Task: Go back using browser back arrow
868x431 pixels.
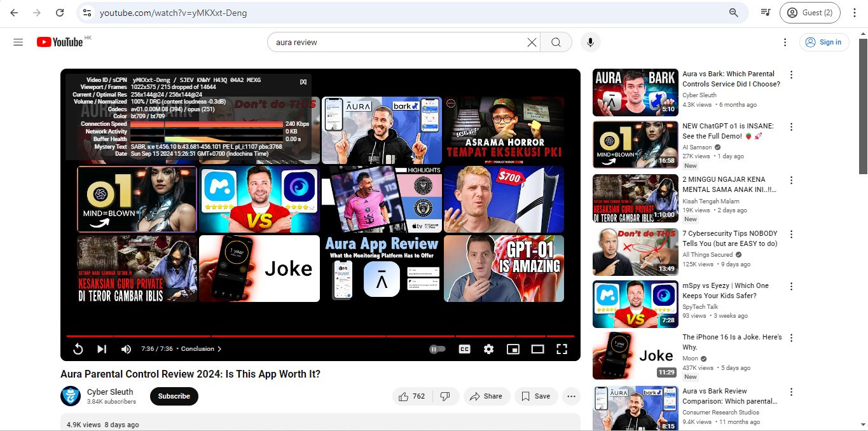Action: (14, 13)
